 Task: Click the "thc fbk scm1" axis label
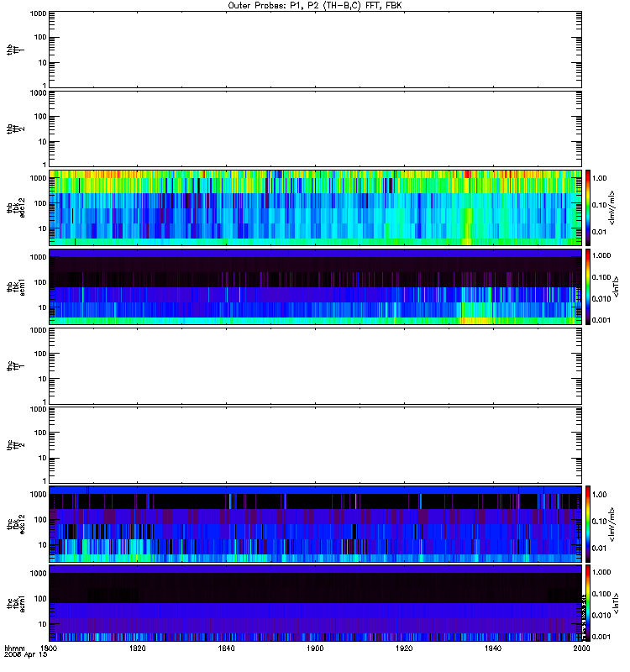pyautogui.click(x=15, y=602)
